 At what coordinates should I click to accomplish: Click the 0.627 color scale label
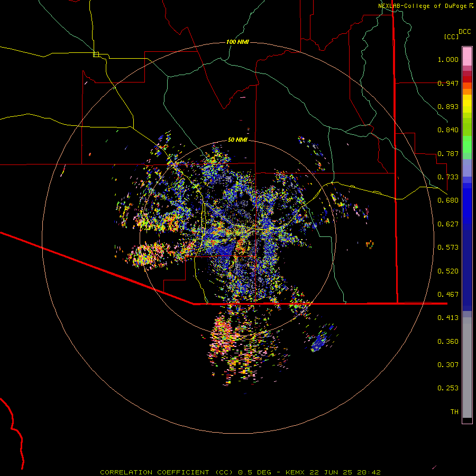[x=448, y=224]
